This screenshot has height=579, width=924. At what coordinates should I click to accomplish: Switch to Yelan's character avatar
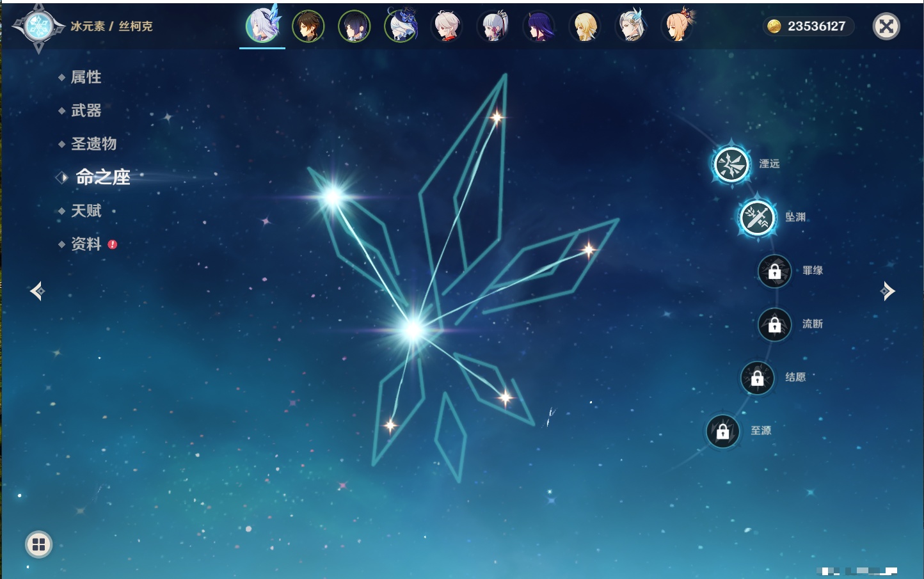tap(354, 26)
